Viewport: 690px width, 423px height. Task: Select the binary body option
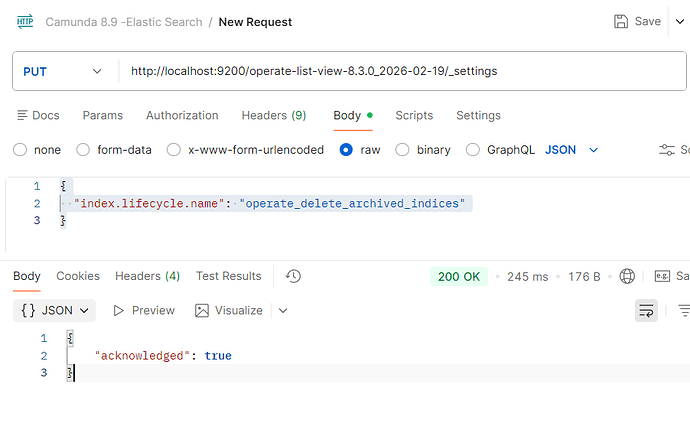402,150
